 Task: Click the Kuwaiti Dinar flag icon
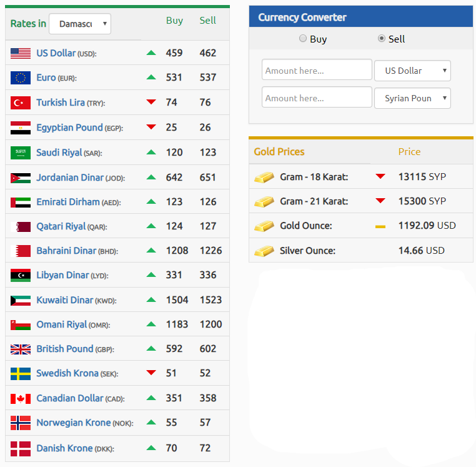pyautogui.click(x=21, y=300)
